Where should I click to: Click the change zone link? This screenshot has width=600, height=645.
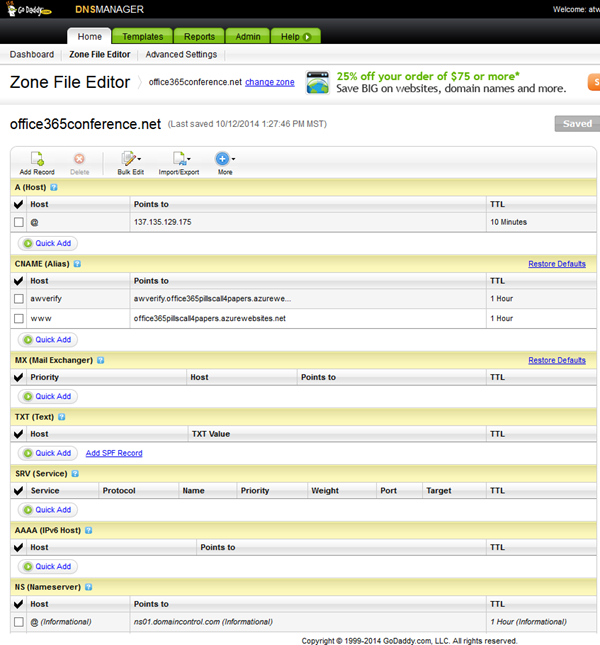point(270,82)
